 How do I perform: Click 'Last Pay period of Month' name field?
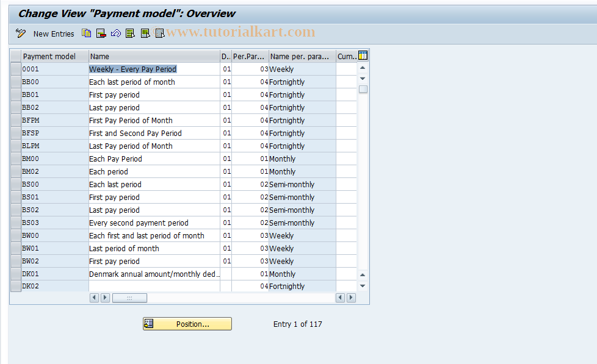click(154, 146)
